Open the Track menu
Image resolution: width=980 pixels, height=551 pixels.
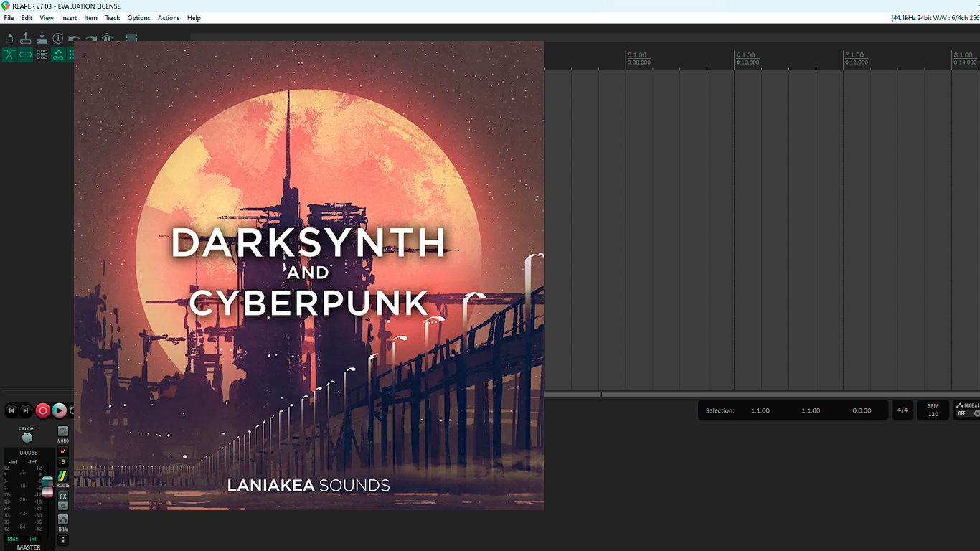113,18
